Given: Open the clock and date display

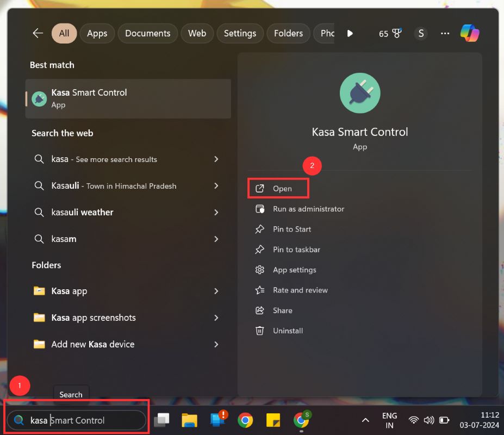Looking at the screenshot, I should (x=479, y=420).
